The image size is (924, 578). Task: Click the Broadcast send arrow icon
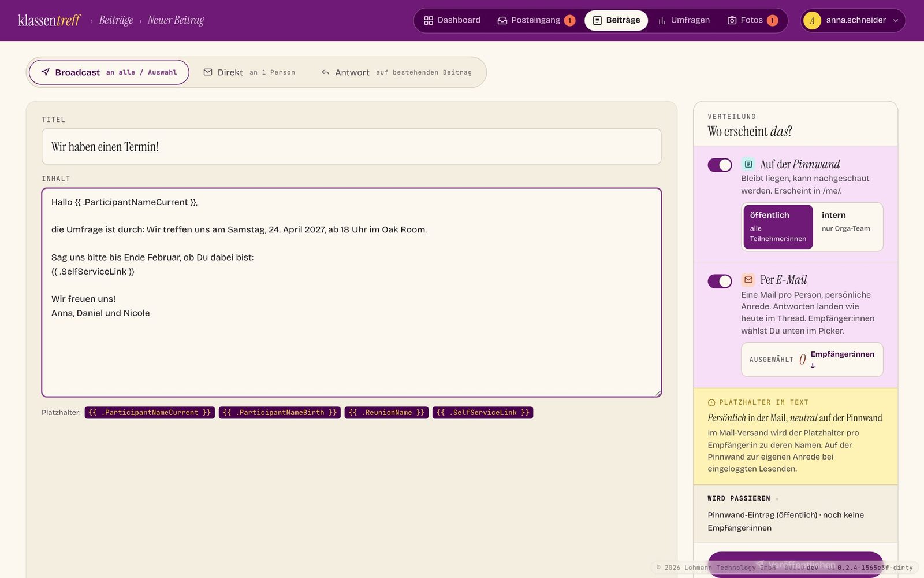[46, 72]
